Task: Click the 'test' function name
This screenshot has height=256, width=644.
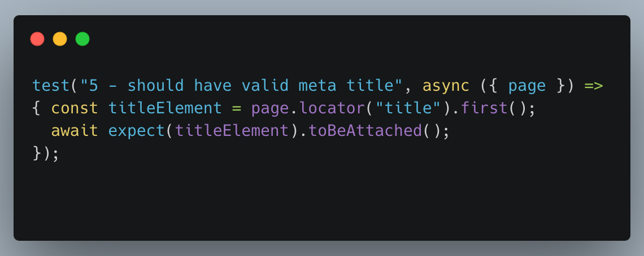Action: point(51,86)
